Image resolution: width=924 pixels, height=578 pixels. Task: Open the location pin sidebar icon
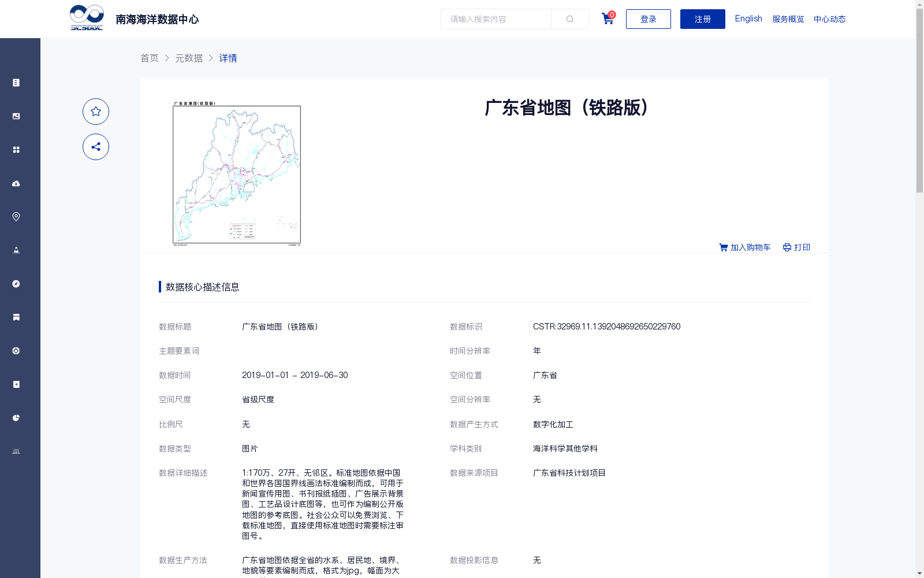coord(16,217)
